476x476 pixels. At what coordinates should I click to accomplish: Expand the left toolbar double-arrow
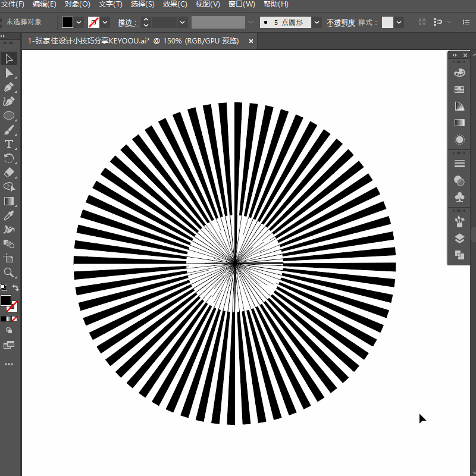point(3,36)
